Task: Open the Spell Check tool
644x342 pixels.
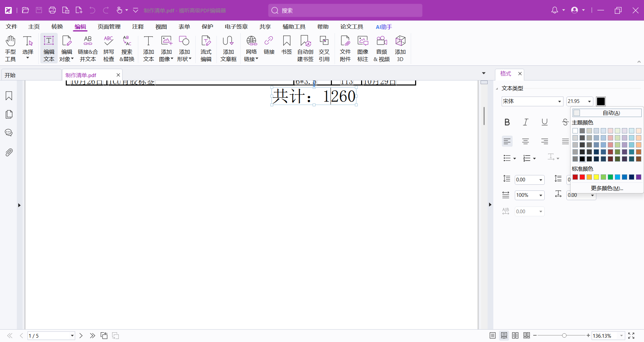Action: coord(108,49)
